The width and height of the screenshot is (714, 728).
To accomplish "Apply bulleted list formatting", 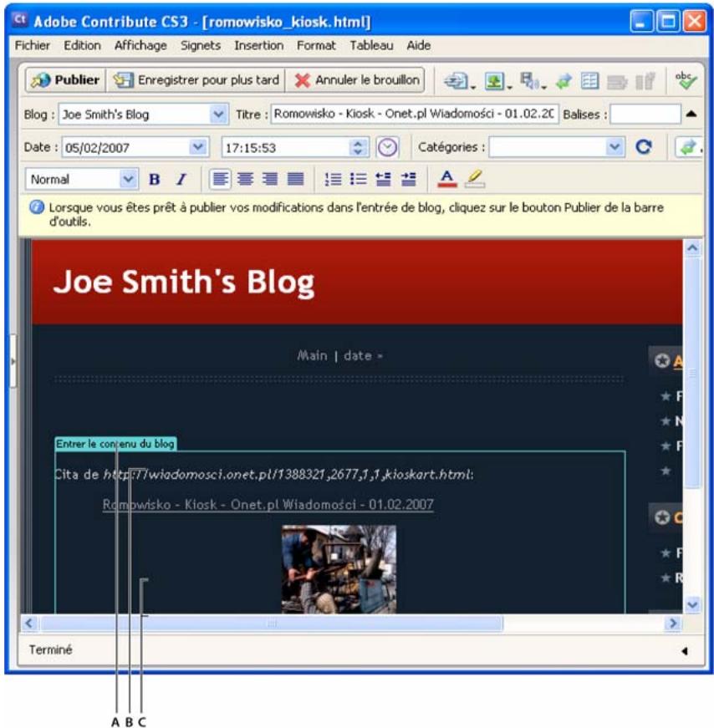I will (x=358, y=179).
